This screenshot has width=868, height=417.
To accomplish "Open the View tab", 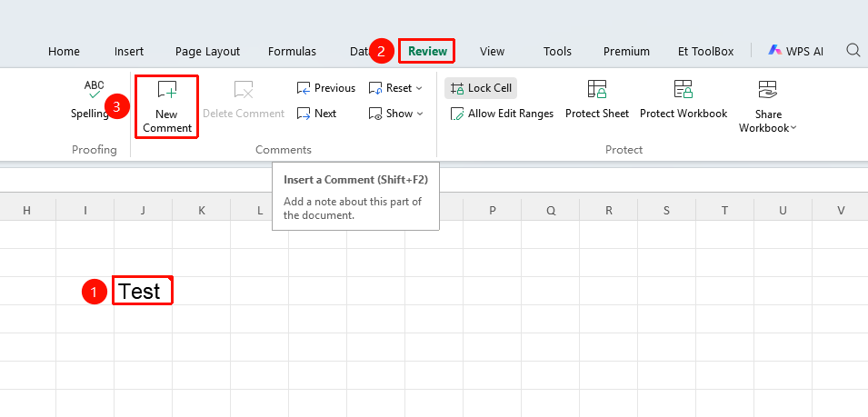I will coord(492,52).
